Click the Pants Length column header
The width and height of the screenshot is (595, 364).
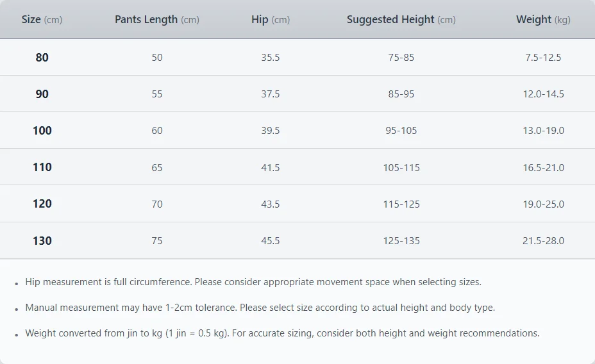(x=157, y=19)
